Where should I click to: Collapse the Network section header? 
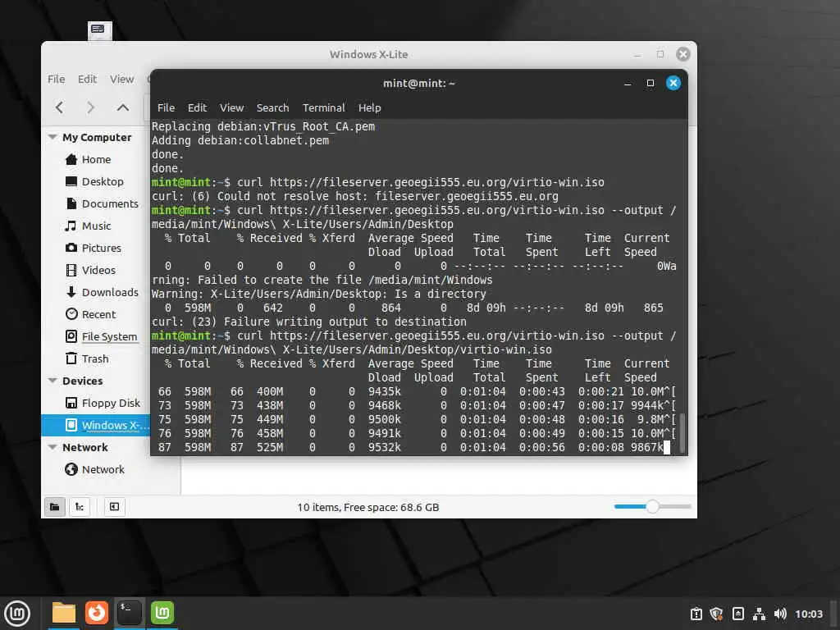[52, 447]
